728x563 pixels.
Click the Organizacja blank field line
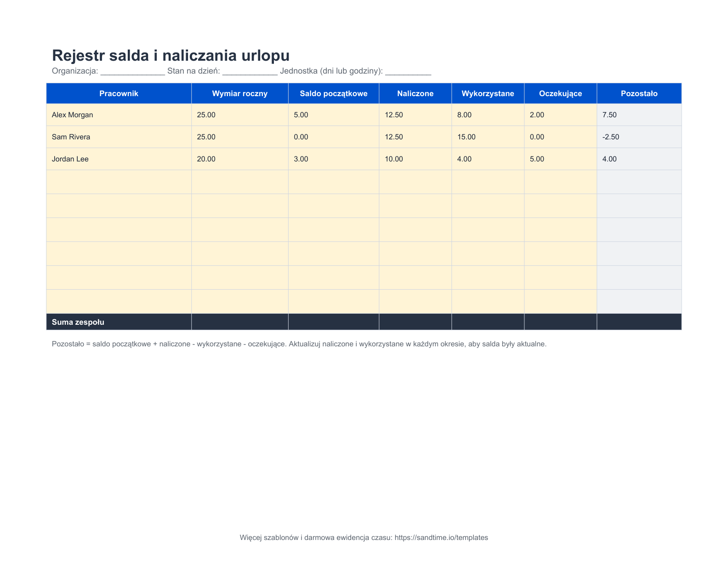point(132,71)
